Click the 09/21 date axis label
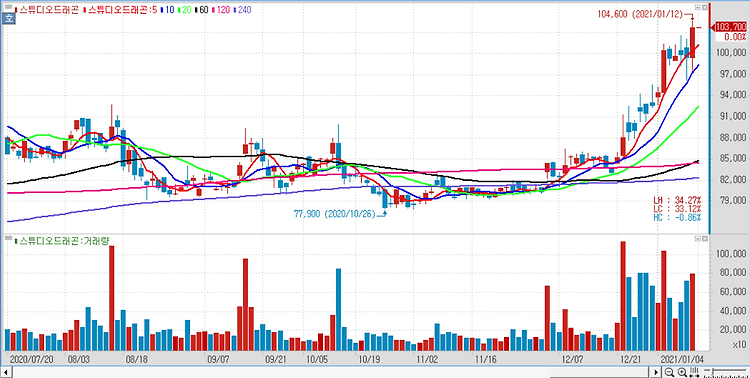Image resolution: width=750 pixels, height=378 pixels. click(x=276, y=358)
